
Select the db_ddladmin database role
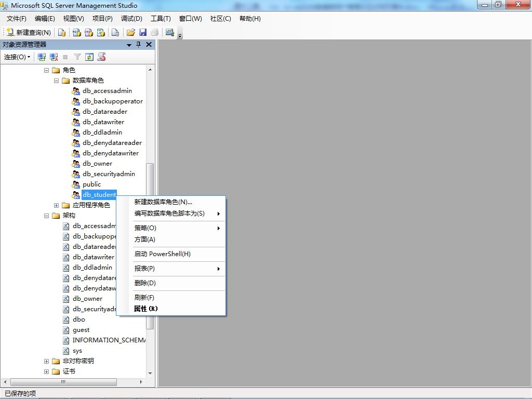coord(102,132)
